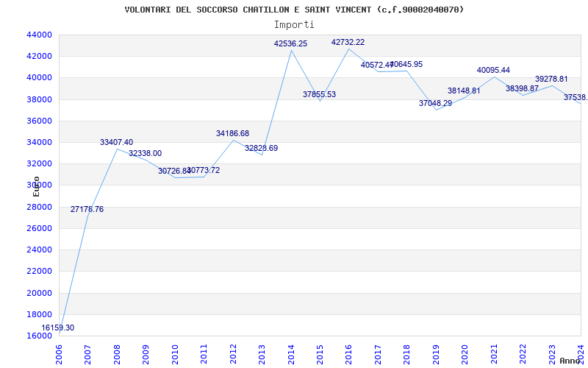
Task: Click the Anno axis title
Action: [570, 361]
